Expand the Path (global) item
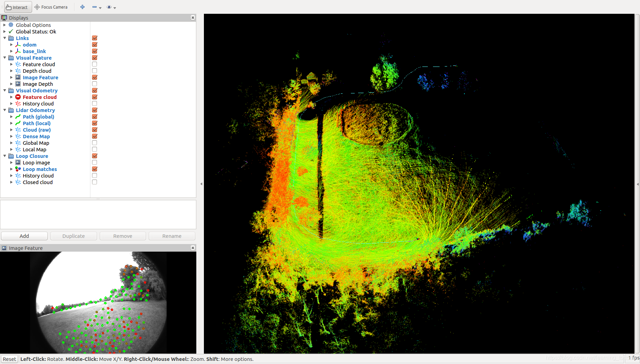The image size is (640, 364). tap(11, 117)
